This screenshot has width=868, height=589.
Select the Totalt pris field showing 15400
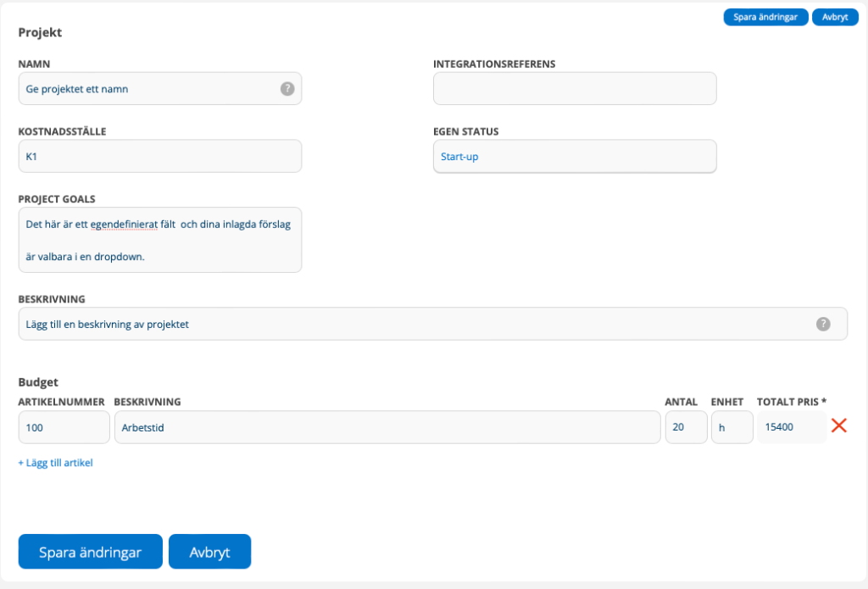[790, 427]
